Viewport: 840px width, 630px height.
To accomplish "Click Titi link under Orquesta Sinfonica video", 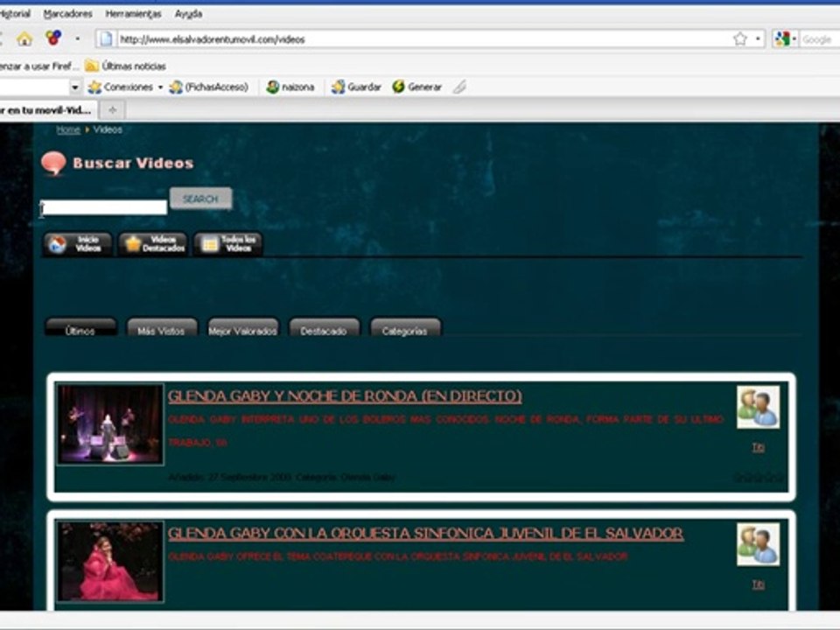I will (x=758, y=584).
